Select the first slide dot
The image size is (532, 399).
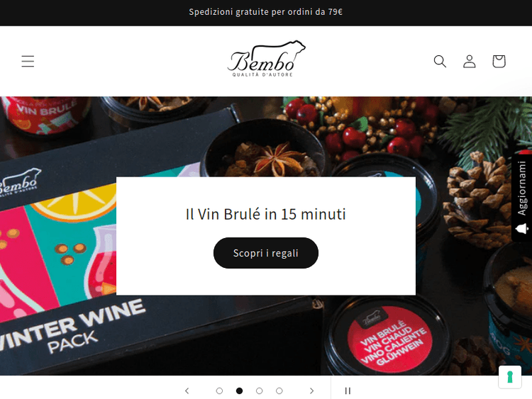tap(219, 391)
